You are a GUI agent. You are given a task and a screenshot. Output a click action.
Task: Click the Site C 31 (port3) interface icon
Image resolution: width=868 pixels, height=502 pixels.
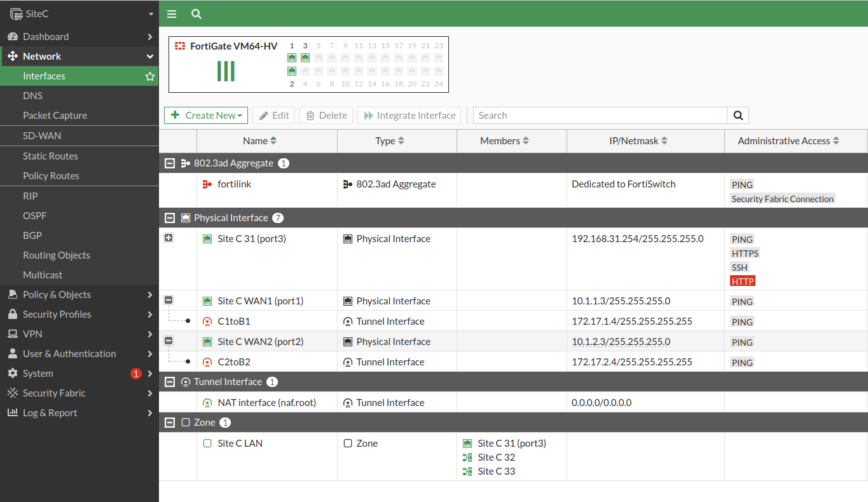[x=207, y=239]
